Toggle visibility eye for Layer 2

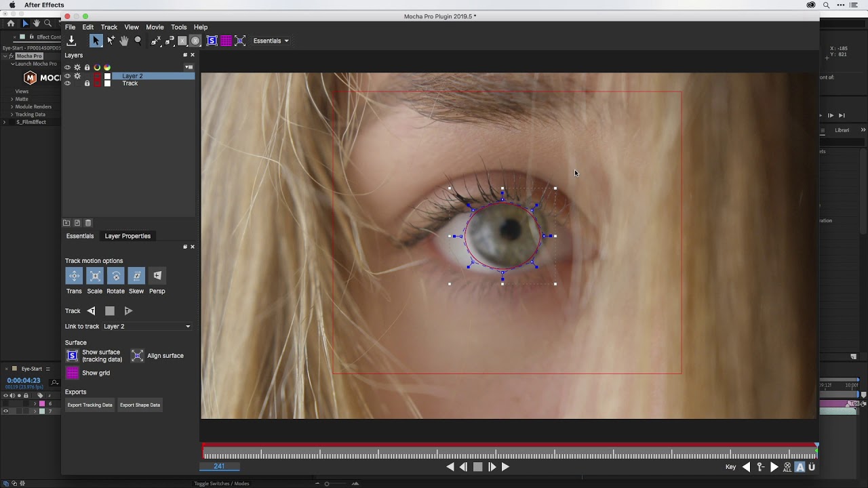click(x=67, y=76)
